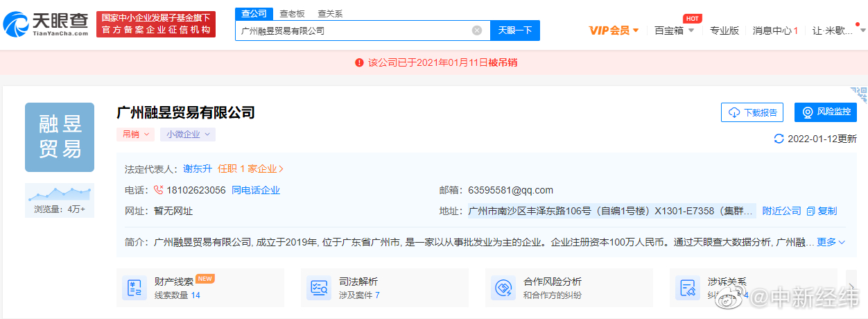
Task: Open the VIP会员 dropdown menu
Action: [614, 31]
